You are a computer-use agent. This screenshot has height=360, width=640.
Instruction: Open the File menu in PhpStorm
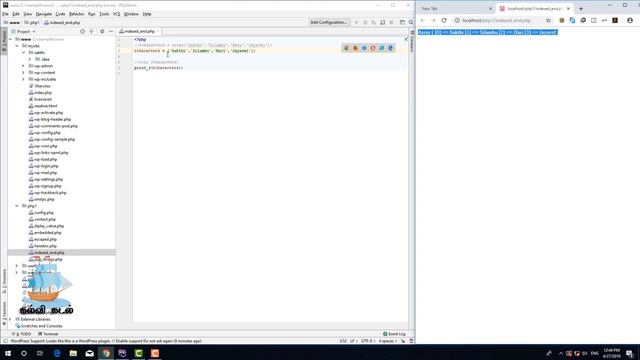tap(5, 14)
